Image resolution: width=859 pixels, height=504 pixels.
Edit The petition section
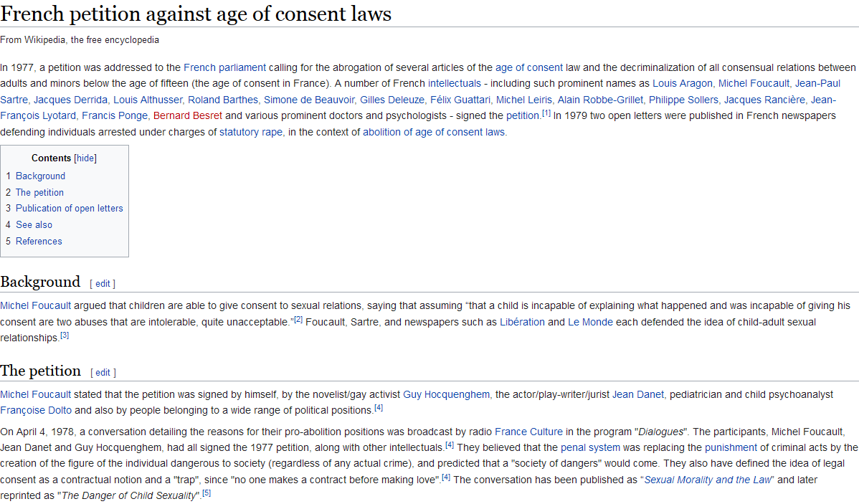(x=103, y=373)
